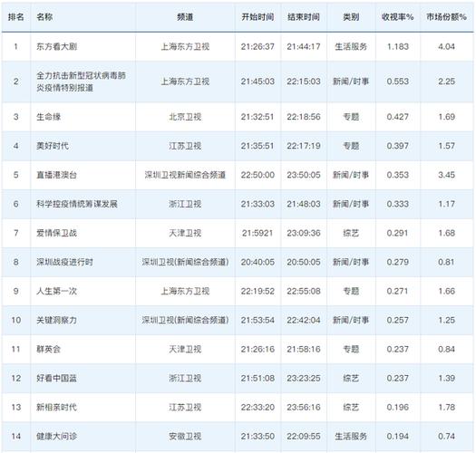Click market share value 4.04
This screenshot has height=453, width=476.
[447, 46]
